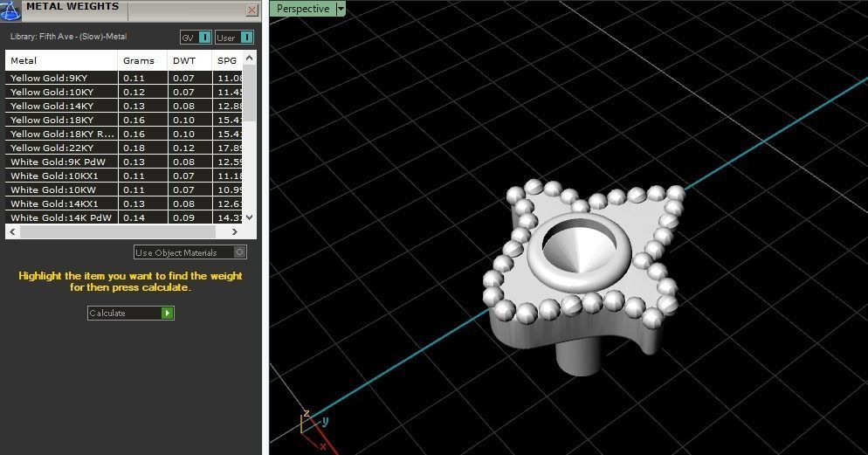Select the White Gold:14KX1 row
The image size is (868, 455).
pyautogui.click(x=123, y=203)
